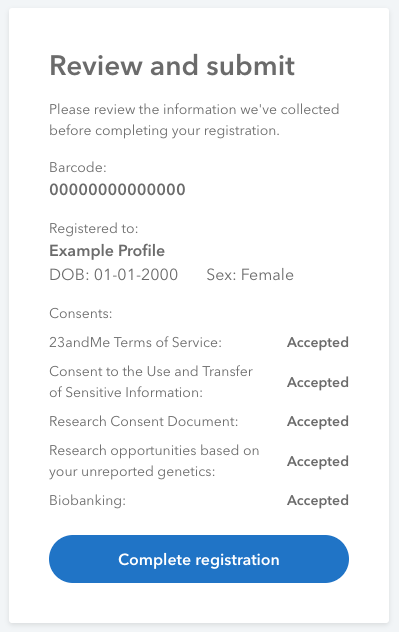Click Consent to Use and Transfer label

click(x=151, y=382)
